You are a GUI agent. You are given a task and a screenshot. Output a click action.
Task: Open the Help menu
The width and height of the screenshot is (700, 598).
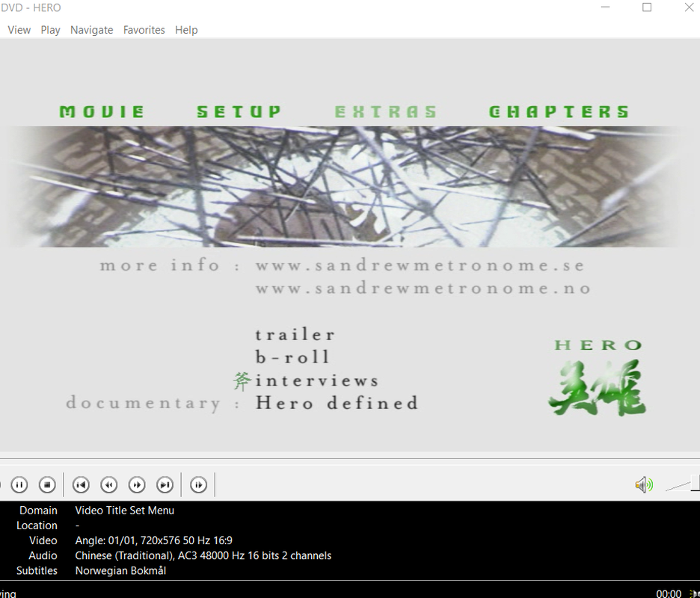(186, 30)
